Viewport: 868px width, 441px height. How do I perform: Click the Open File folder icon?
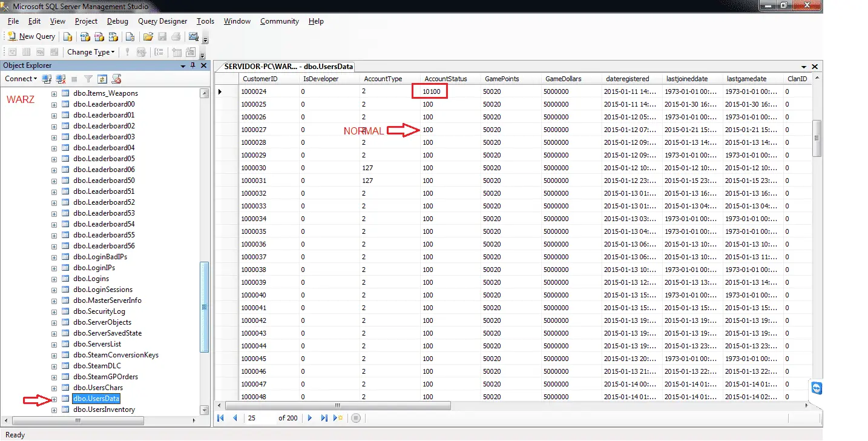click(x=148, y=36)
